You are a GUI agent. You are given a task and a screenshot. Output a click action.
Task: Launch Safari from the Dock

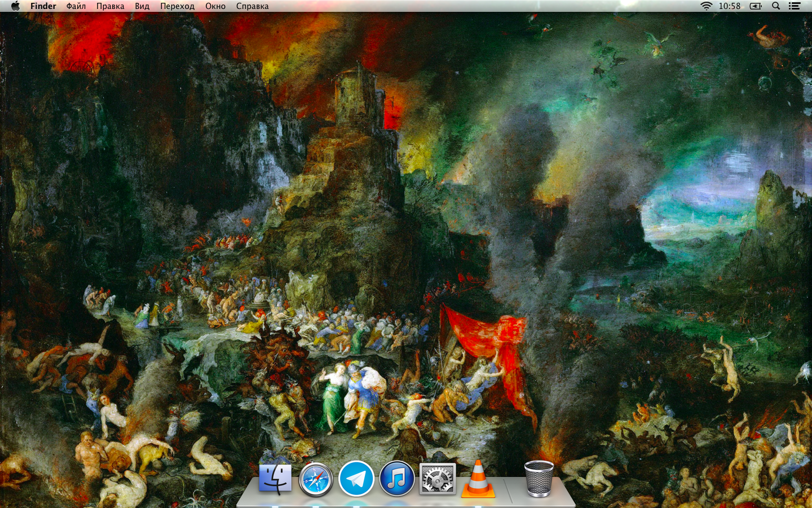(x=316, y=479)
